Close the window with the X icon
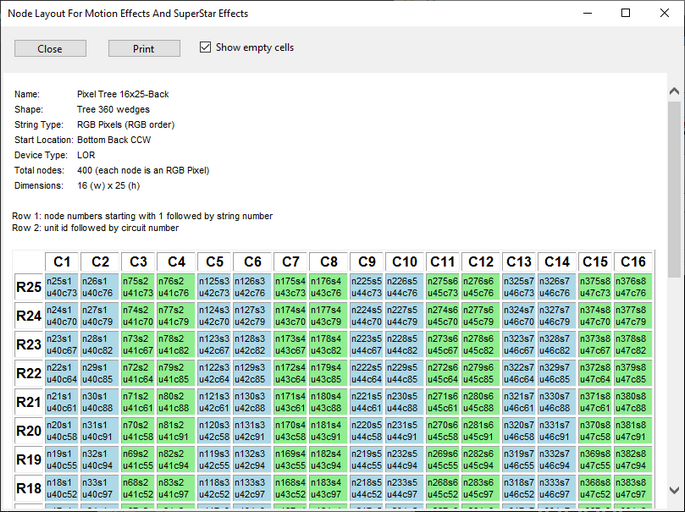 click(x=664, y=13)
